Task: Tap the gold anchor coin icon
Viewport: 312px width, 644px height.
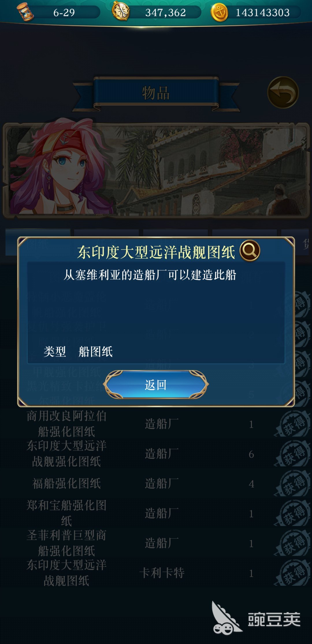Action: [x=220, y=12]
